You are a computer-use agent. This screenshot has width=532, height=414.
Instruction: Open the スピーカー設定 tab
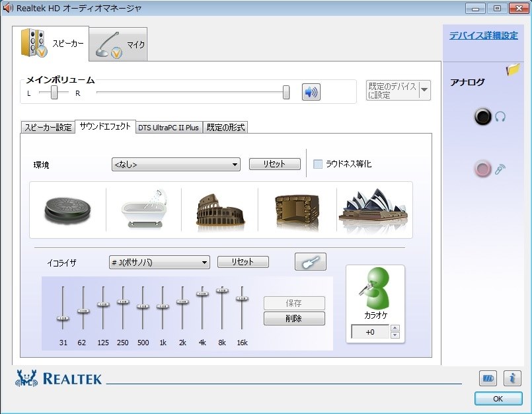click(x=48, y=128)
